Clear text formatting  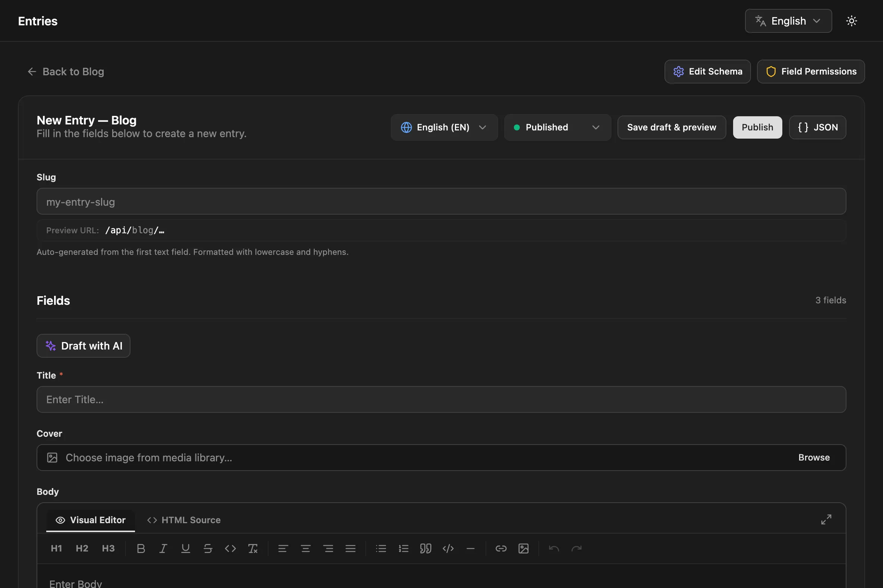tap(253, 548)
